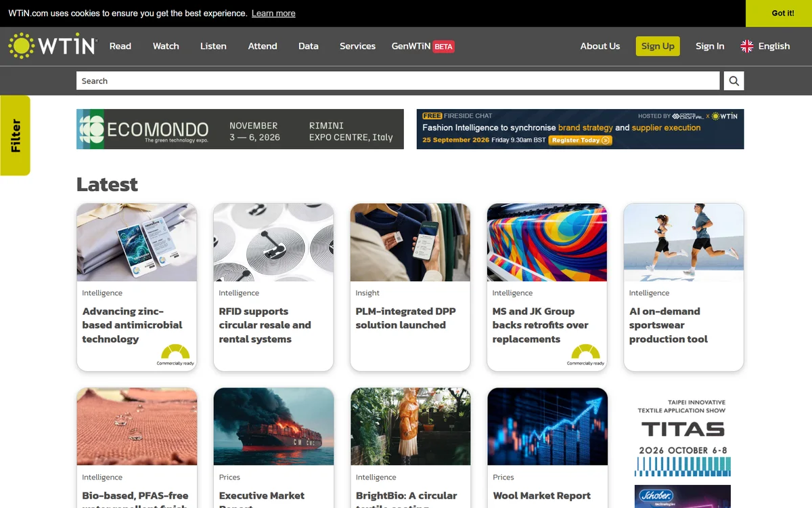Open the Ecomondo banner advertisement

click(240, 129)
